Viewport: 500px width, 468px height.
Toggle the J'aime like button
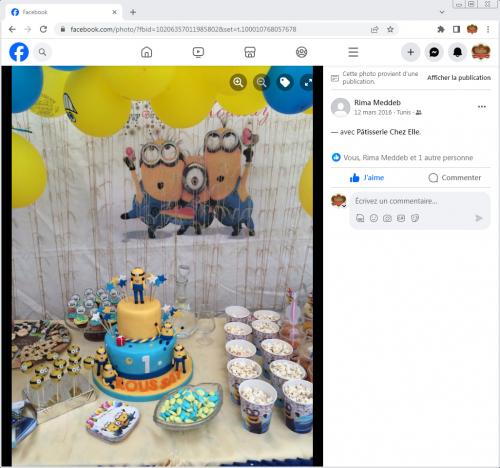(367, 178)
